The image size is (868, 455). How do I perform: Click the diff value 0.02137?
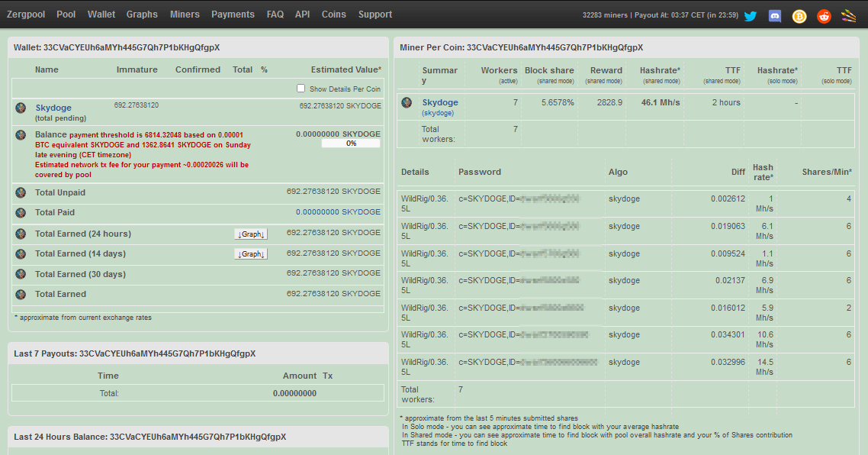coord(730,280)
